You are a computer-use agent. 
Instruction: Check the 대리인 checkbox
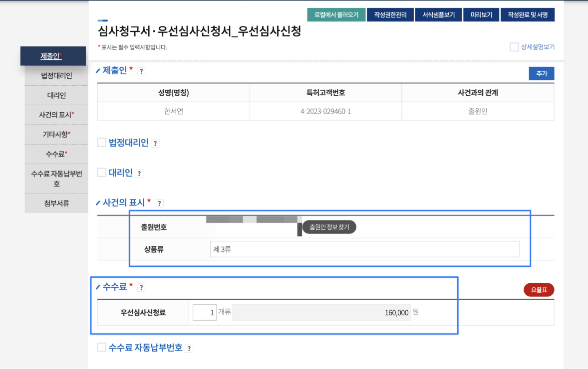[101, 173]
